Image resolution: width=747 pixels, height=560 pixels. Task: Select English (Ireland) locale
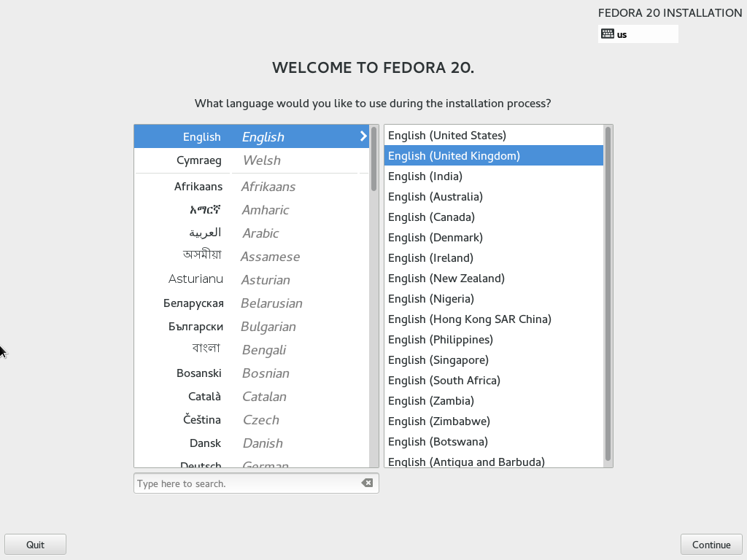(x=494, y=258)
